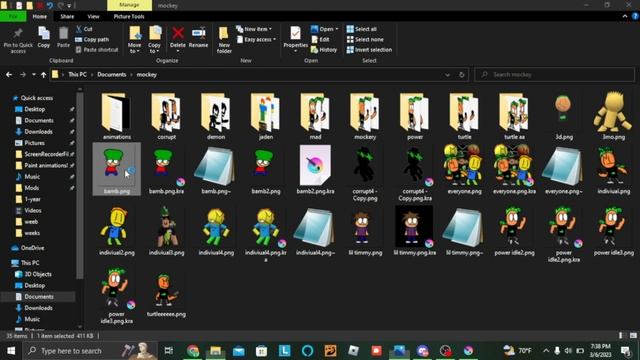
Task: Switch to the View tab
Action: pos(93,16)
